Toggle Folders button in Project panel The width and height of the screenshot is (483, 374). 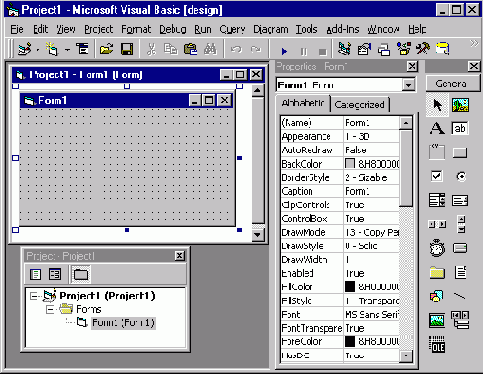[81, 274]
